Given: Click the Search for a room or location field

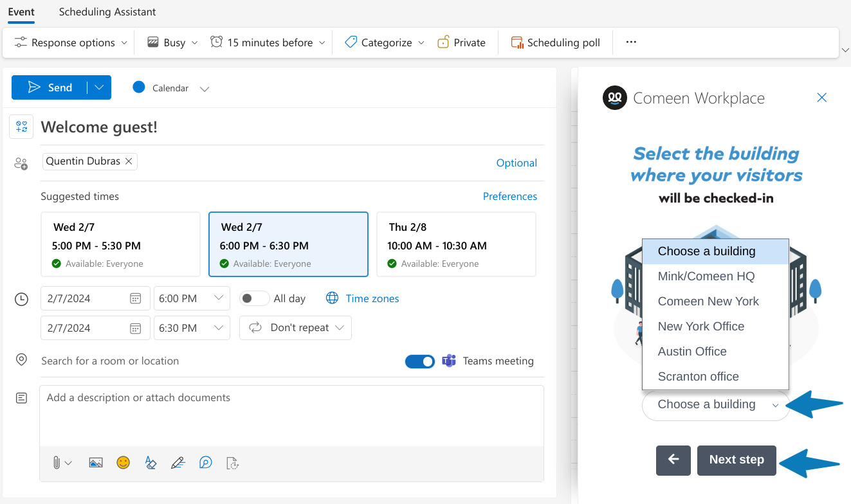Looking at the screenshot, I should [219, 361].
